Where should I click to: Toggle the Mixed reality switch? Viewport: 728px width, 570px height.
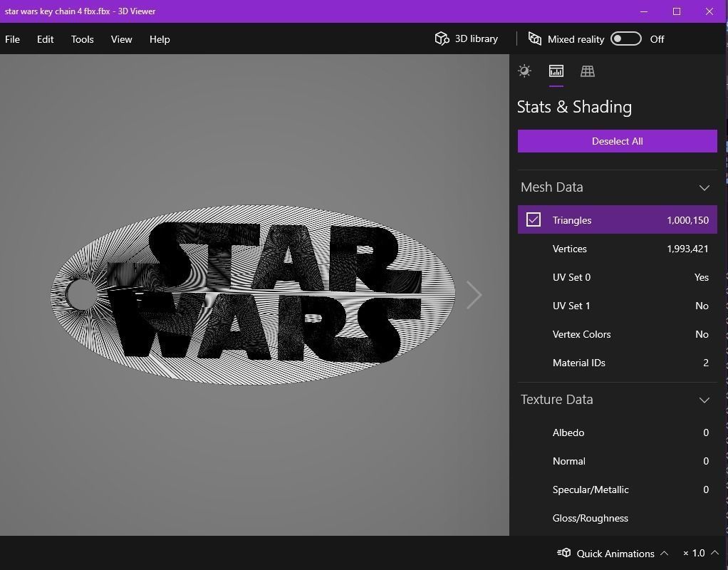tap(626, 38)
